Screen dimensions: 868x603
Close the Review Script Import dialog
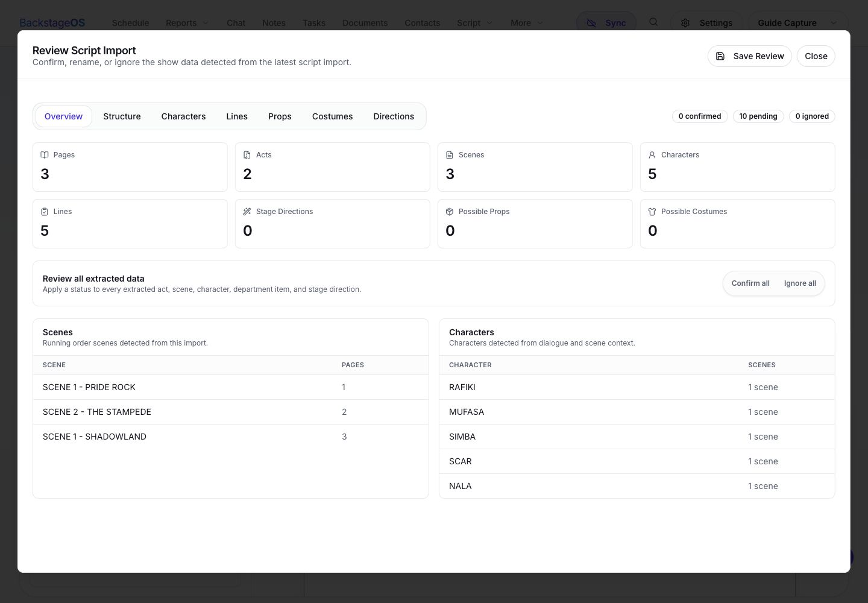816,56
